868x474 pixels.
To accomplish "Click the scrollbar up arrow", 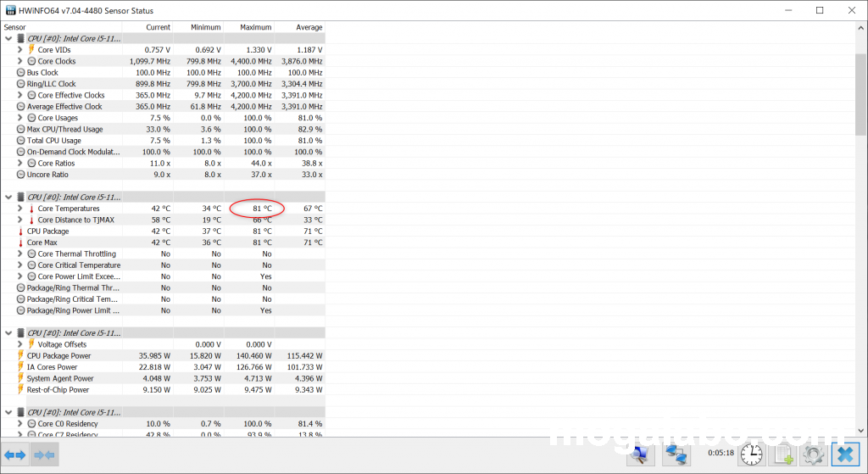I will pyautogui.click(x=861, y=27).
